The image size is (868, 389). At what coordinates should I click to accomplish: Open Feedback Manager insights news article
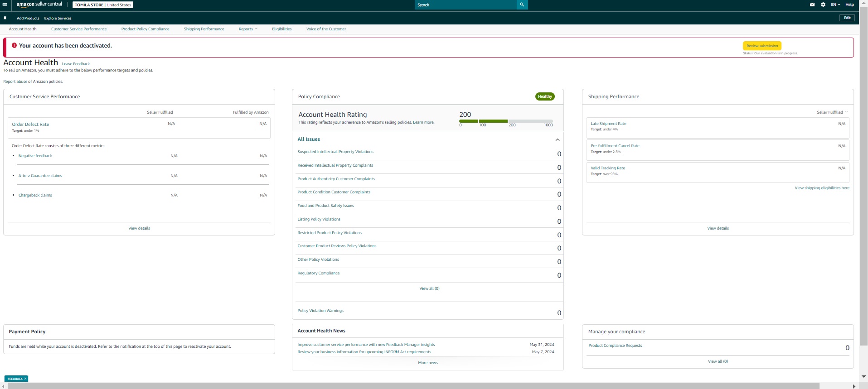[366, 345]
